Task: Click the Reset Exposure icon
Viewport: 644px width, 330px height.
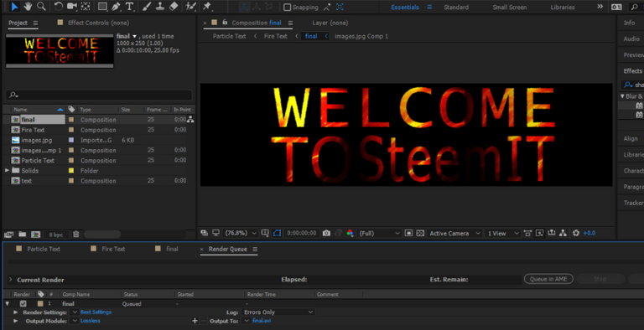Action: pos(576,233)
